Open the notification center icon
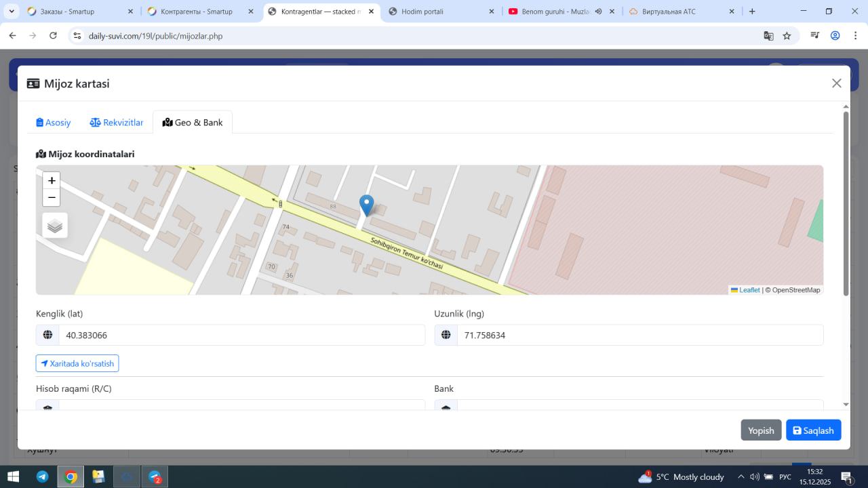868x488 pixels. coord(846,476)
